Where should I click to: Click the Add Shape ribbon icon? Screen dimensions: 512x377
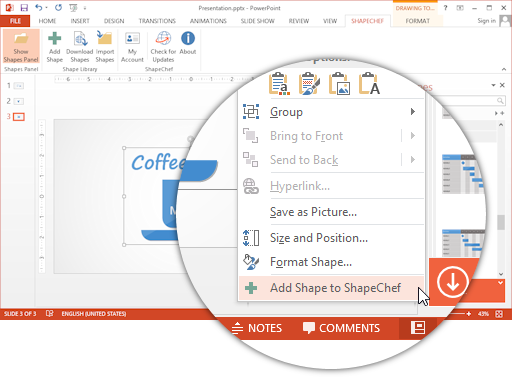point(54,47)
